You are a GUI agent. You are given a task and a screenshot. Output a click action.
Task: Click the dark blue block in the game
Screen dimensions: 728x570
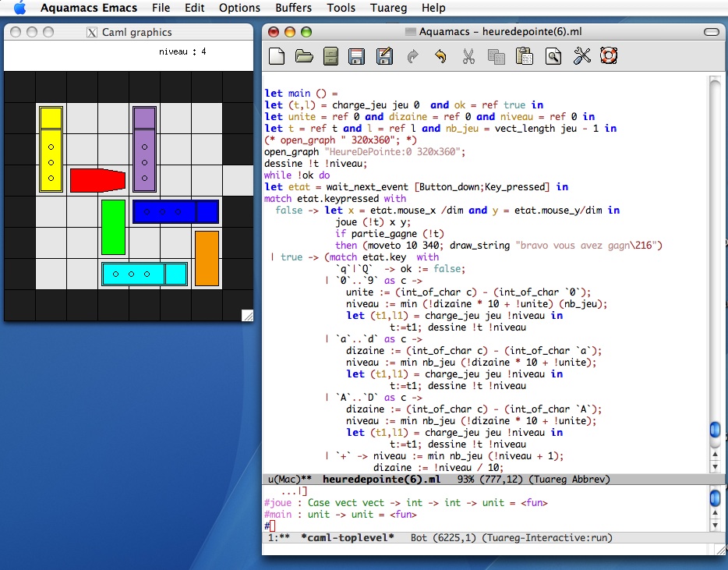pos(175,212)
